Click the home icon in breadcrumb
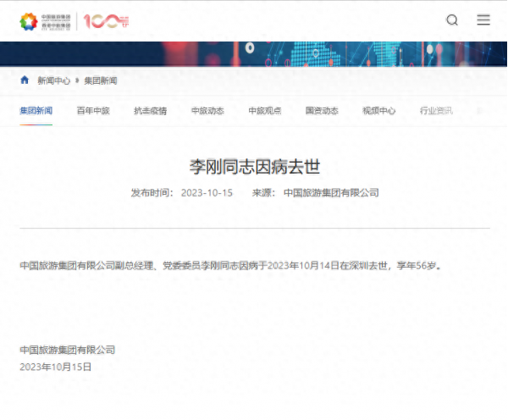 (x=25, y=80)
